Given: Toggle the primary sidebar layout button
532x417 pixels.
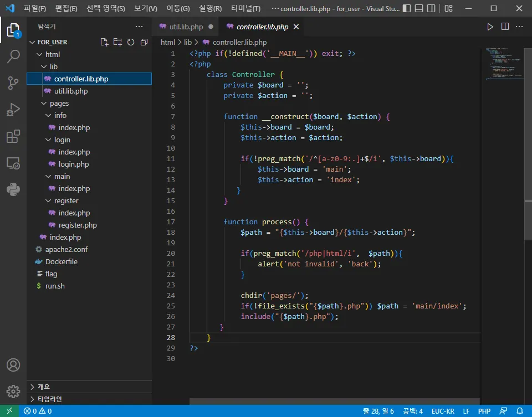Looking at the screenshot, I should coord(407,9).
